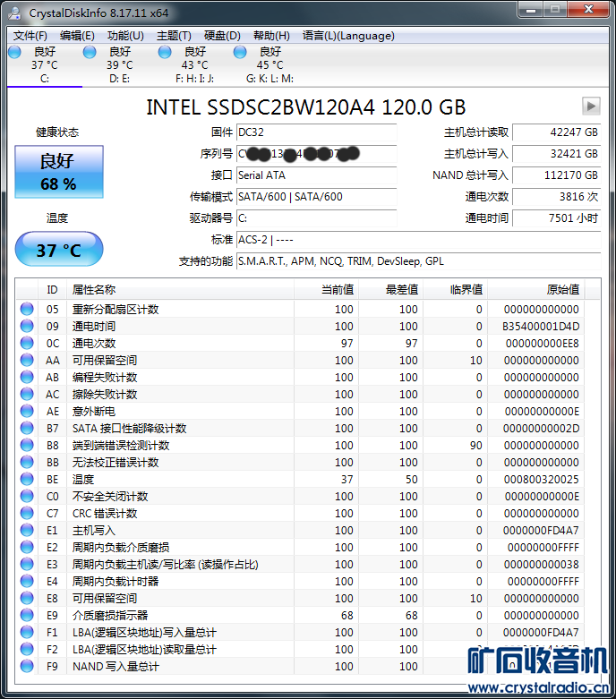This screenshot has width=616, height=699.
Task: Select the C: disk tab at 37 °C
Action: 45,65
